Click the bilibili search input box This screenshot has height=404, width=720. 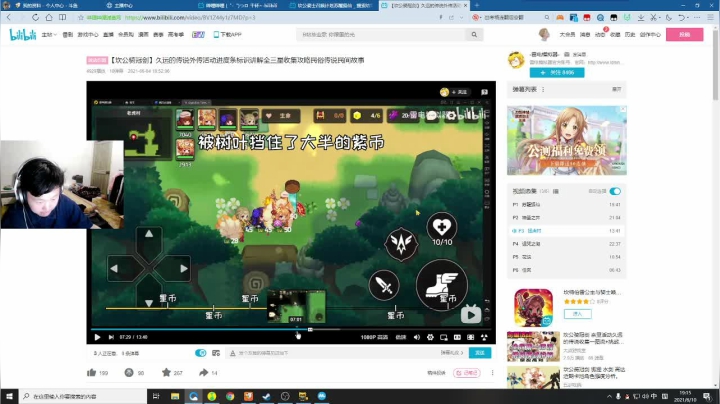pos(381,34)
